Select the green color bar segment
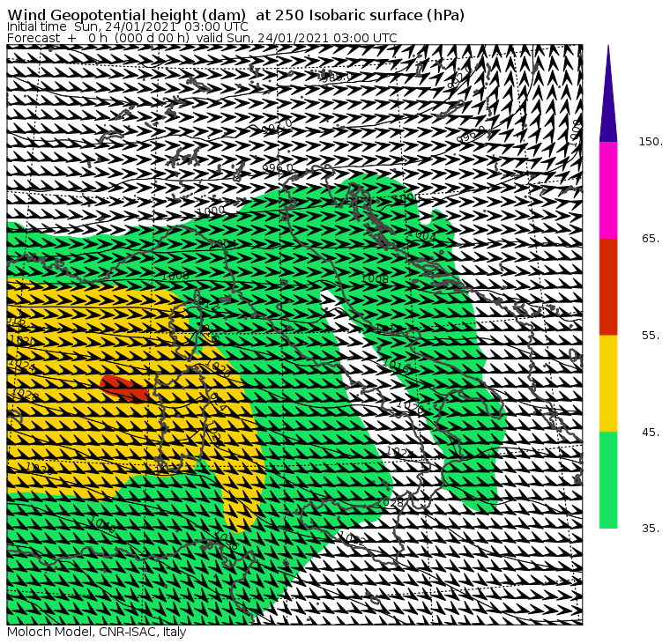Screen dimensions: 670x644 (608, 480)
